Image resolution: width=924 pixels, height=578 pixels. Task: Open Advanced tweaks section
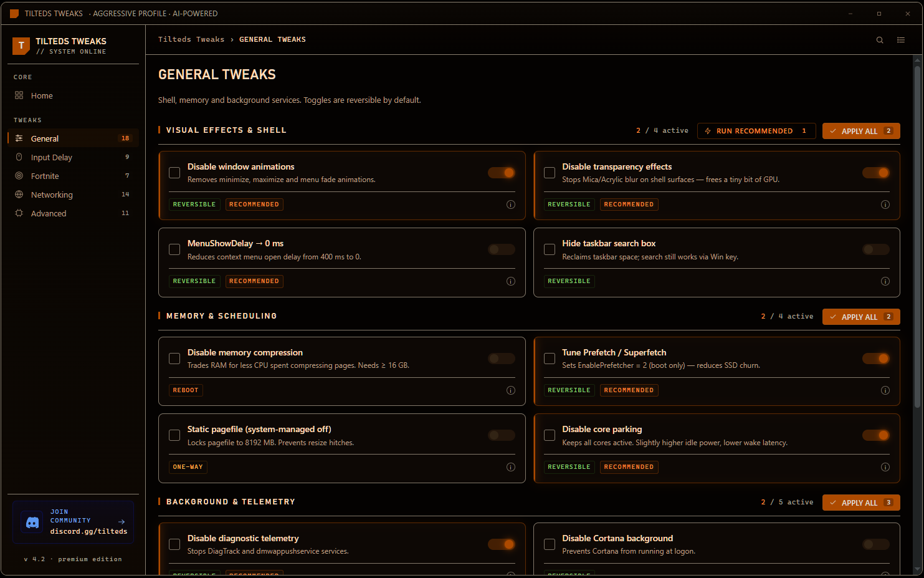click(73, 213)
